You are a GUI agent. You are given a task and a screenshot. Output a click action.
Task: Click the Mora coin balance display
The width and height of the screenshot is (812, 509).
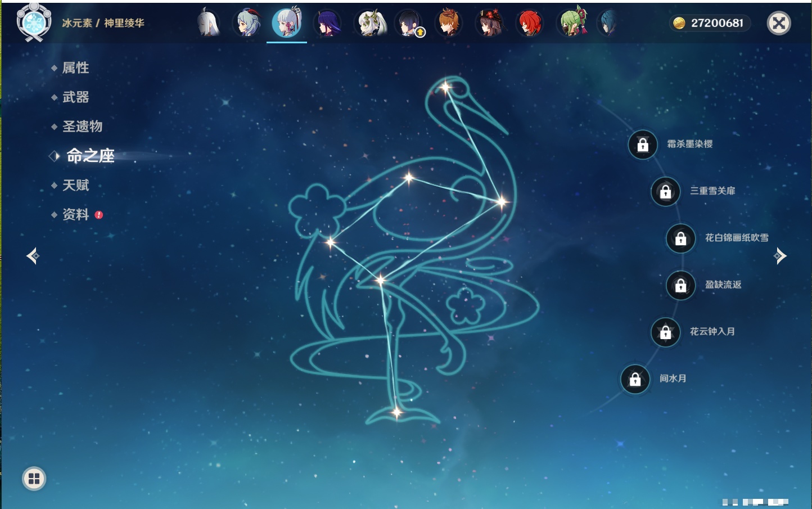710,23
